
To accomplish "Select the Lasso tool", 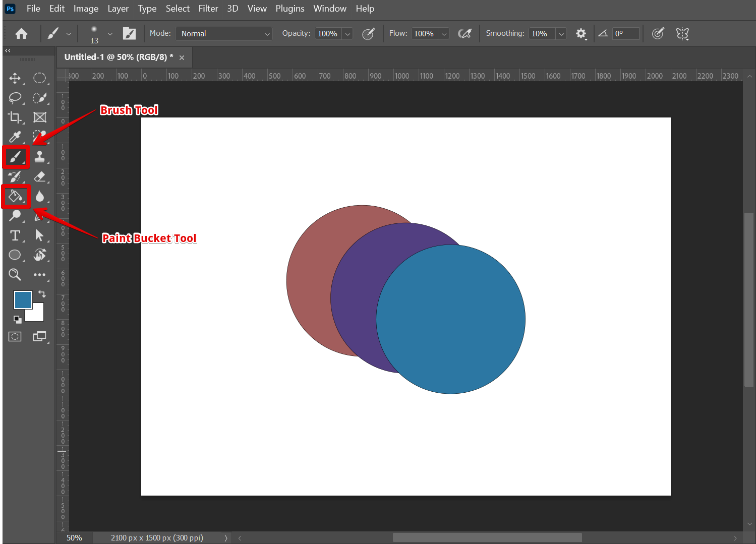I will 15,98.
